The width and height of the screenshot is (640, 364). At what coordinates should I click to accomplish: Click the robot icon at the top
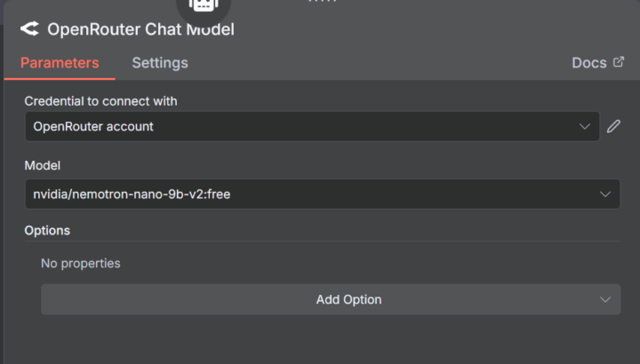(204, 5)
